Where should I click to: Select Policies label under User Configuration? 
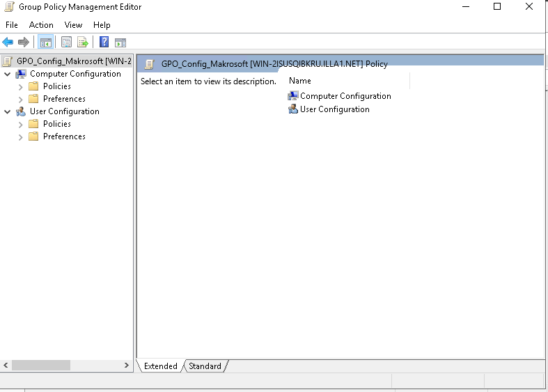(57, 124)
